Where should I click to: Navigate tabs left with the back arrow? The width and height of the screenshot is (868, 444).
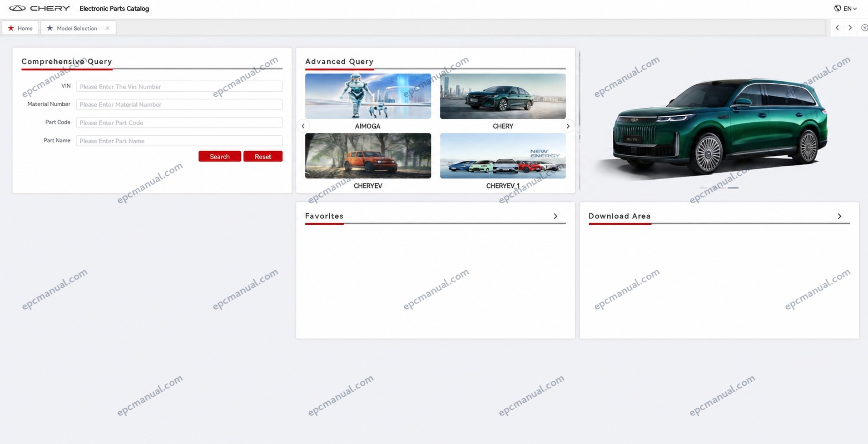837,28
